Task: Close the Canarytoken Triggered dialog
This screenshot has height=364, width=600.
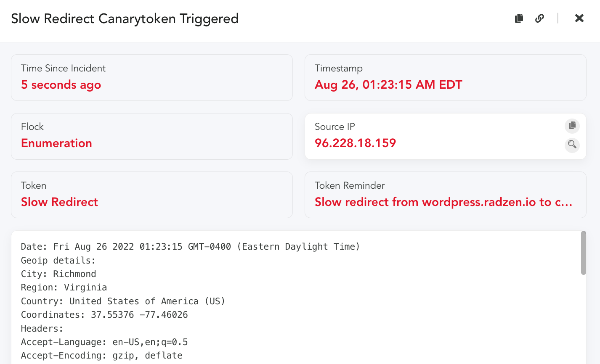Action: (x=579, y=18)
